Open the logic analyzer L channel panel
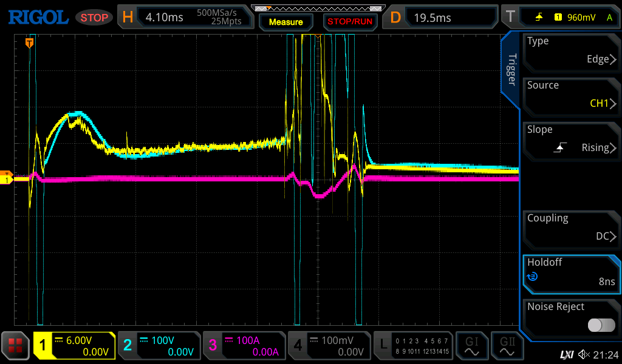 pyautogui.click(x=414, y=346)
